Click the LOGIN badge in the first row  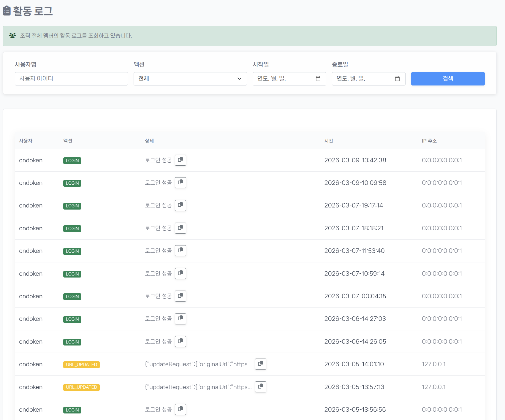(x=72, y=161)
